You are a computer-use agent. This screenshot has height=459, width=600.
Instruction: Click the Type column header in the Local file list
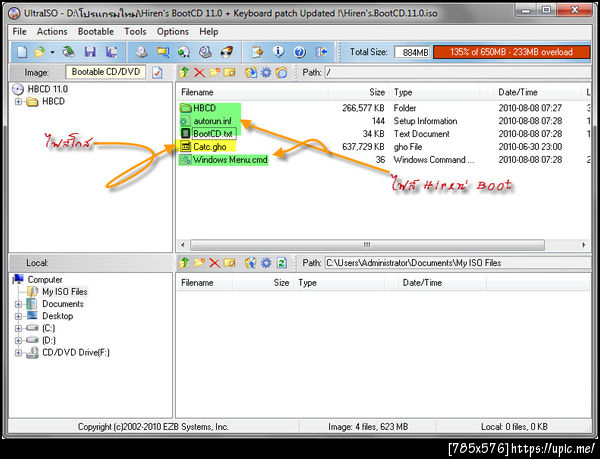point(339,283)
